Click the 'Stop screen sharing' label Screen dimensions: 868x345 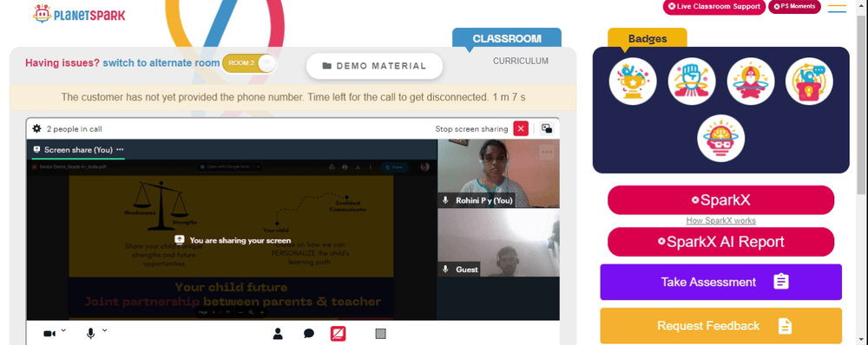point(471,129)
